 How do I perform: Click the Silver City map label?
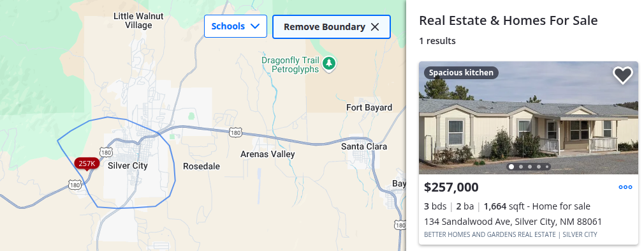(128, 166)
